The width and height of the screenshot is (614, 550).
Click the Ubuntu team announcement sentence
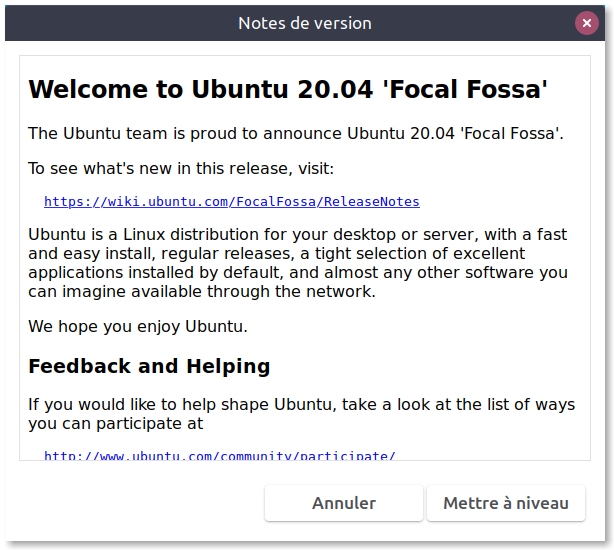click(x=296, y=133)
